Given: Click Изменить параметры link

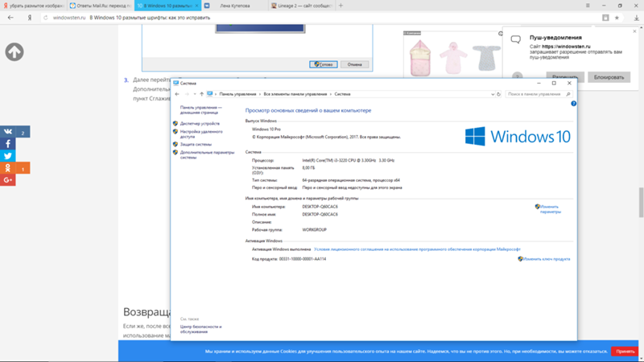Looking at the screenshot, I should (x=550, y=209).
